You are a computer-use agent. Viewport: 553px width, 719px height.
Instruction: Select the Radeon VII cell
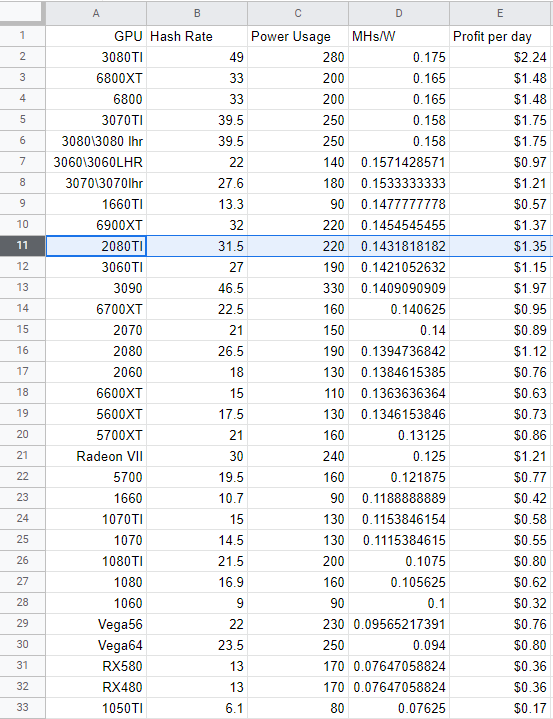pos(96,456)
